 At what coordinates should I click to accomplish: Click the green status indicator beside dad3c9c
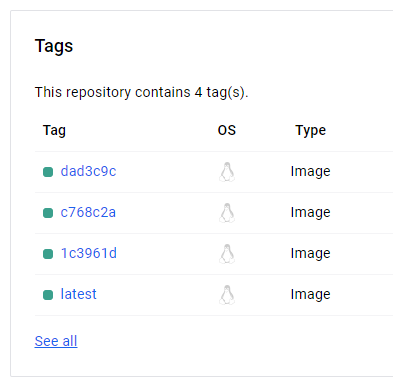click(x=48, y=172)
